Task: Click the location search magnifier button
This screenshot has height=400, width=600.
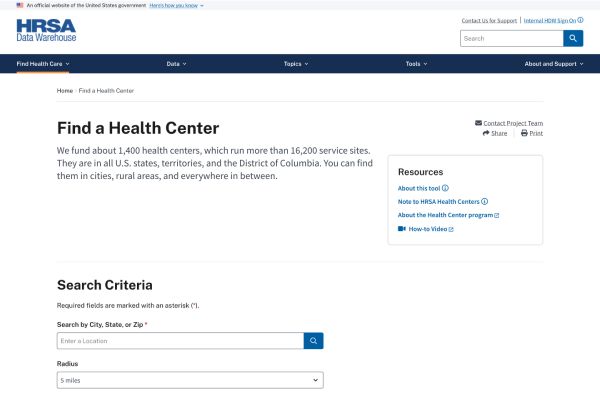Action: pos(313,341)
